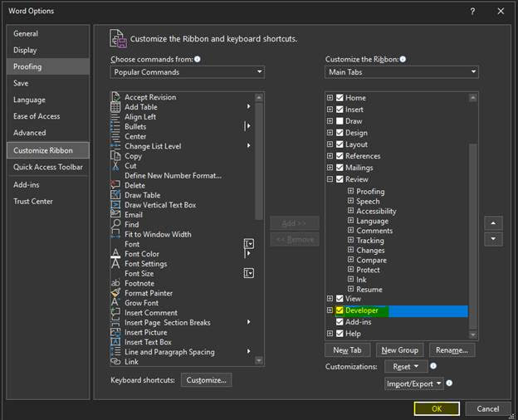518x420 pixels.
Task: Click the Draw Table icon
Action: (x=115, y=195)
